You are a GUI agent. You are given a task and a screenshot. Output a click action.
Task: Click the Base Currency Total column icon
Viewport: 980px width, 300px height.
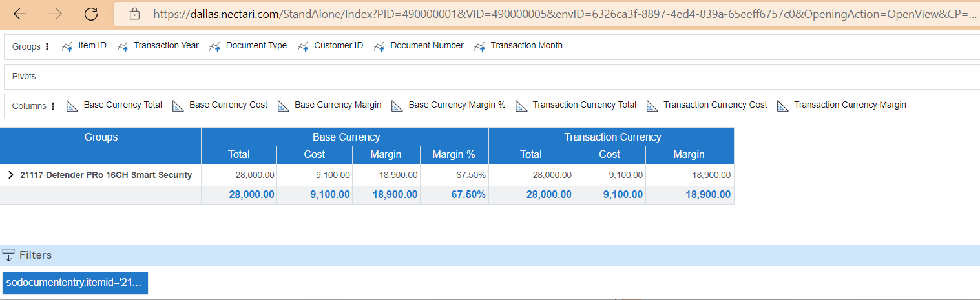(72, 106)
